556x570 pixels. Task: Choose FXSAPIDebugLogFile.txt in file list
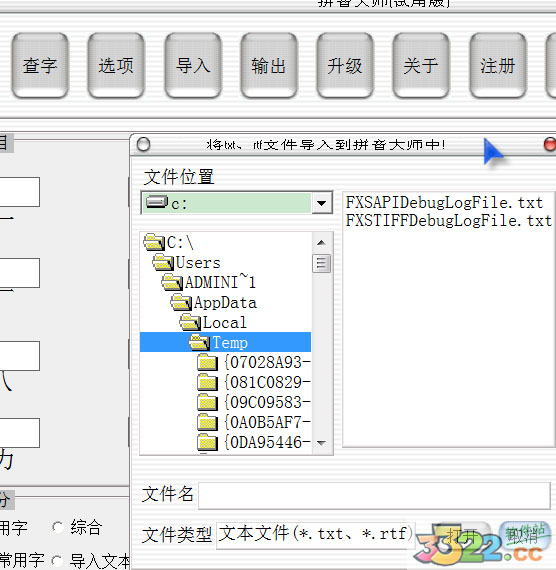[x=444, y=202]
